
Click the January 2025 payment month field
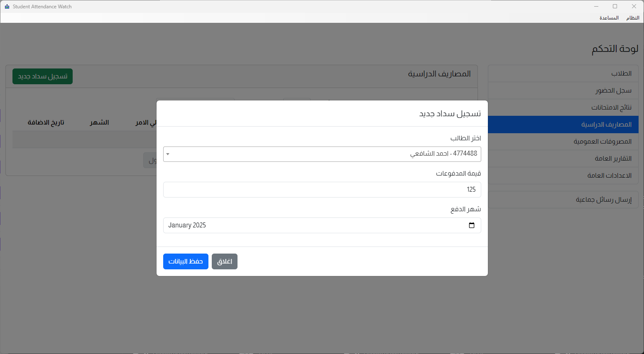pos(316,225)
